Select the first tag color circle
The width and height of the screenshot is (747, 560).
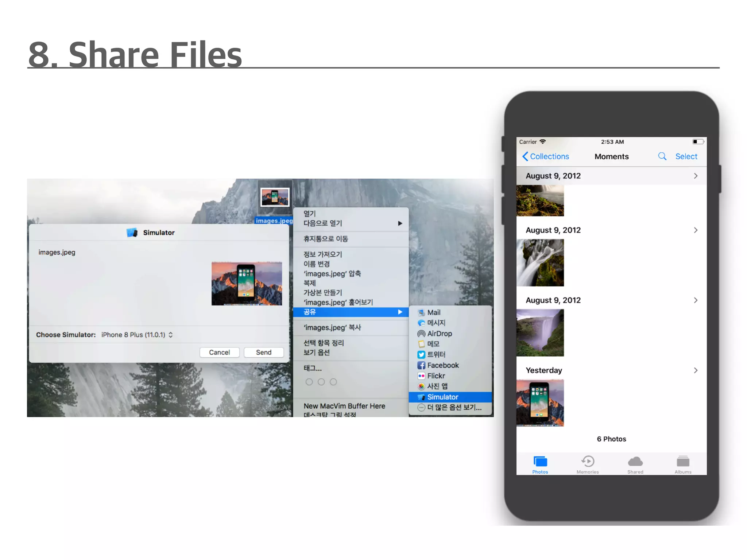pyautogui.click(x=309, y=382)
